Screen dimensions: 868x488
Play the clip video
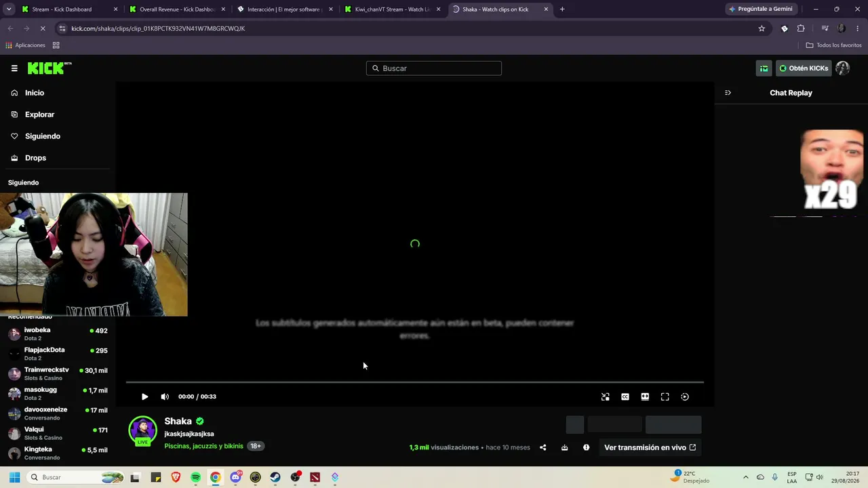[x=144, y=396]
